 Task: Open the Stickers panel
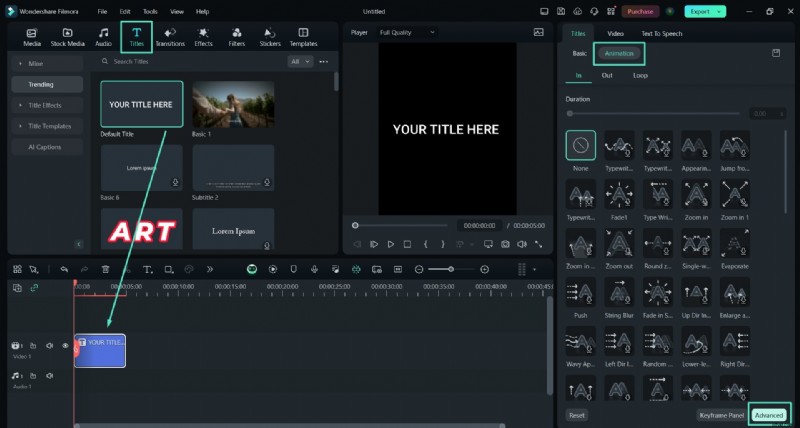[270, 38]
